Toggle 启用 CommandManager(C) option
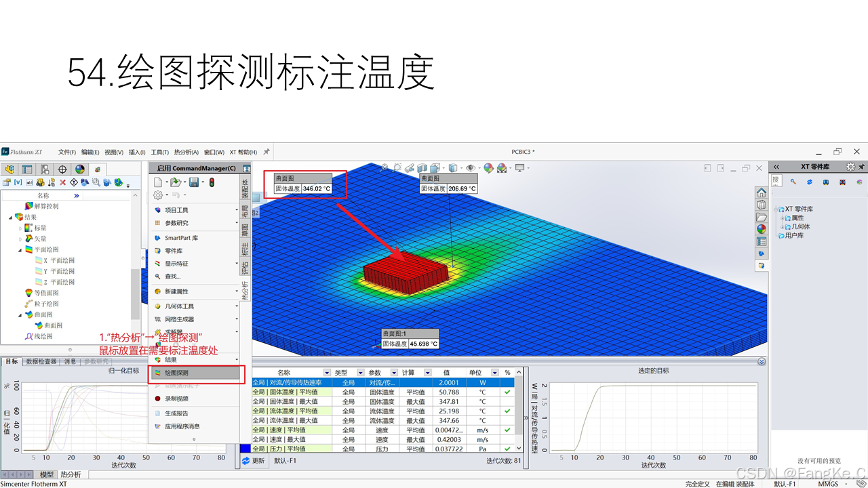This screenshot has width=868, height=488. point(196,168)
